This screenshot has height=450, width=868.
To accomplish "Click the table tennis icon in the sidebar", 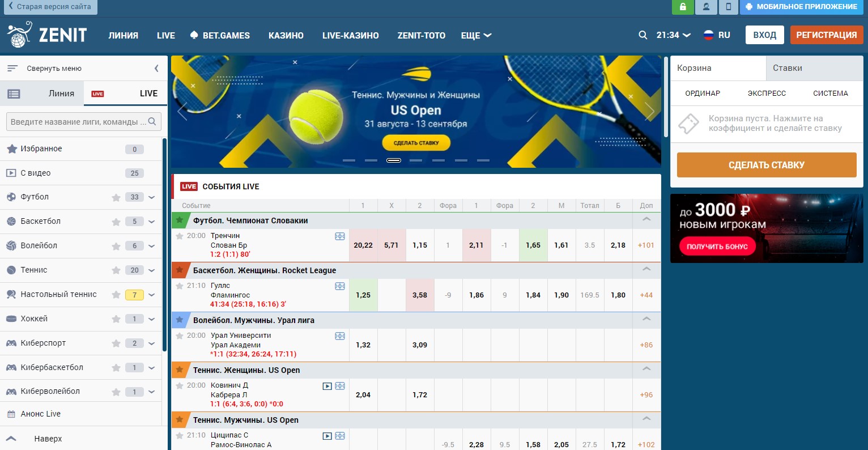I will [11, 295].
